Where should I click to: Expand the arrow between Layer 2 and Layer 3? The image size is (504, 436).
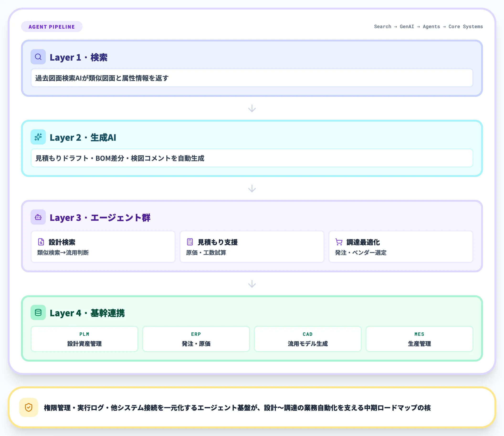click(x=252, y=189)
